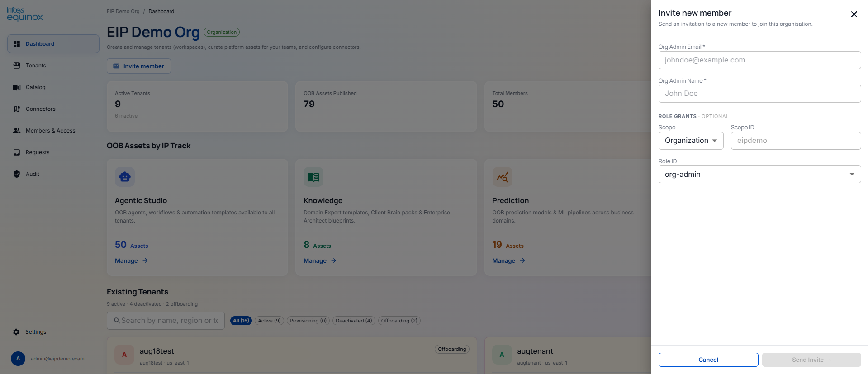This screenshot has height=374, width=868.
Task: Click the Dashboard breadcrumb text
Action: click(161, 11)
